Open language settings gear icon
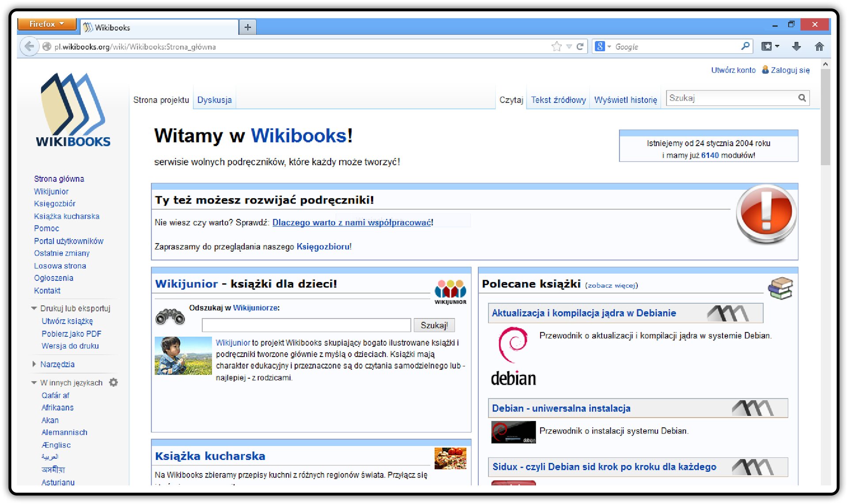848x504 pixels. click(x=114, y=383)
